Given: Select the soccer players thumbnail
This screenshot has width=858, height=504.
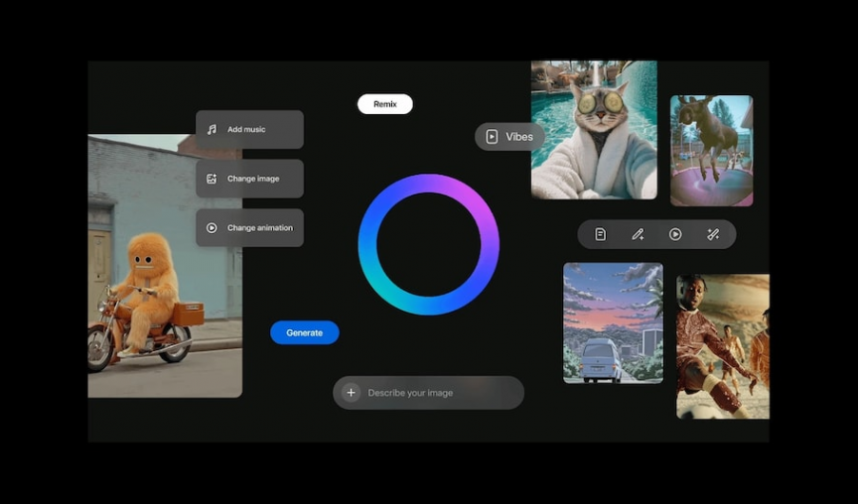Looking at the screenshot, I should pyautogui.click(x=722, y=346).
